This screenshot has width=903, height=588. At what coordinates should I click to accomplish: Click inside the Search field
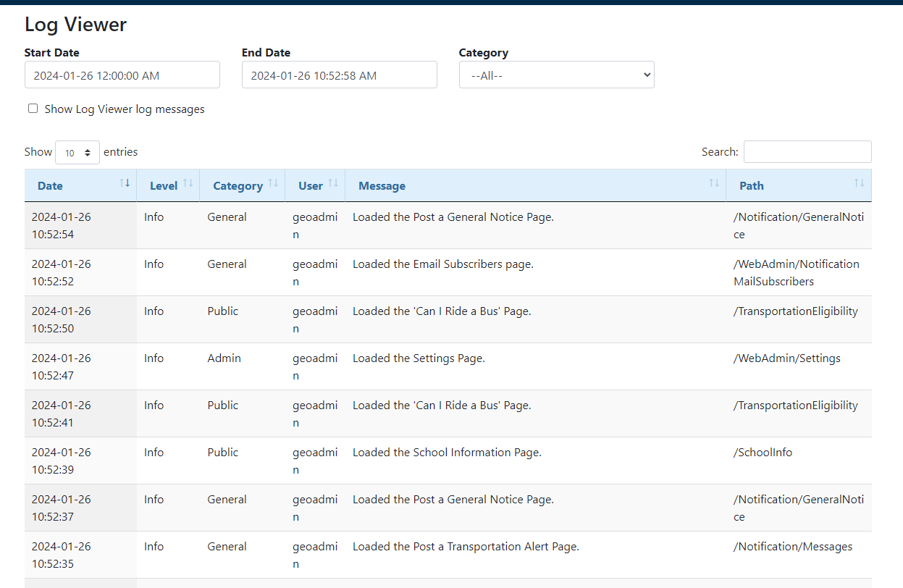click(807, 151)
